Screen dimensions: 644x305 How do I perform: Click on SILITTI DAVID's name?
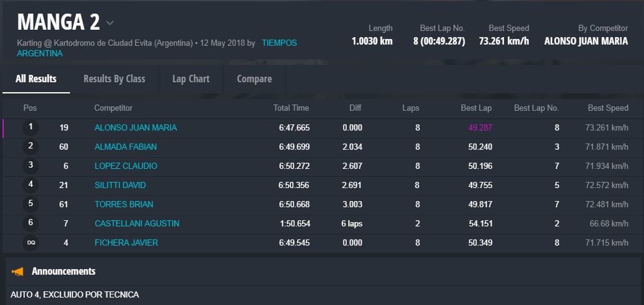[120, 185]
